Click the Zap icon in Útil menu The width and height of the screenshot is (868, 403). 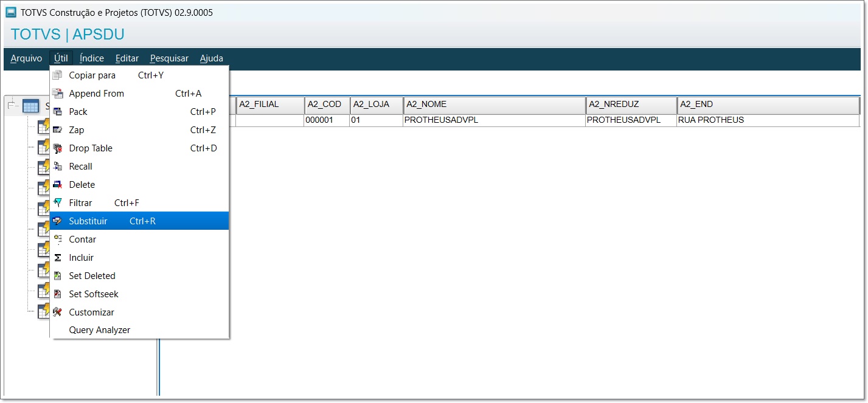57,130
